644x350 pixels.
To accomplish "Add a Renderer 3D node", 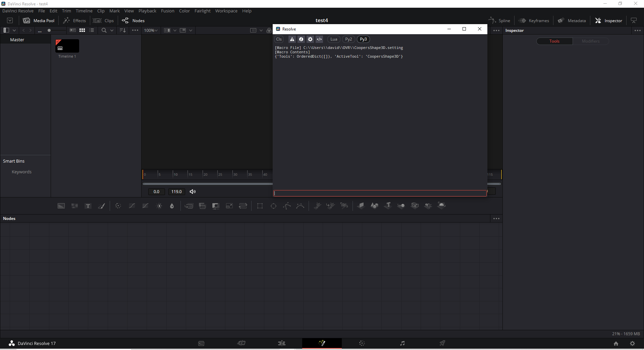I will pos(441,206).
